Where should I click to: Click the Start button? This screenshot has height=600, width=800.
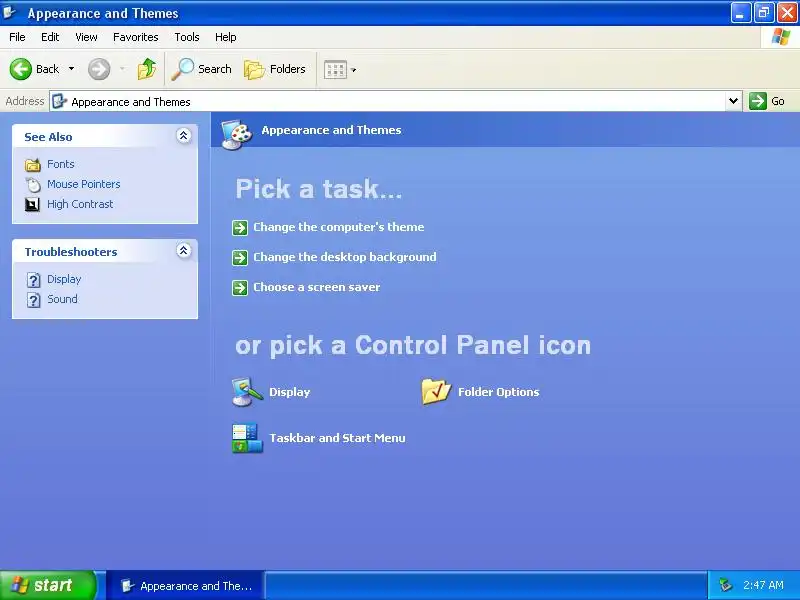(x=47, y=585)
